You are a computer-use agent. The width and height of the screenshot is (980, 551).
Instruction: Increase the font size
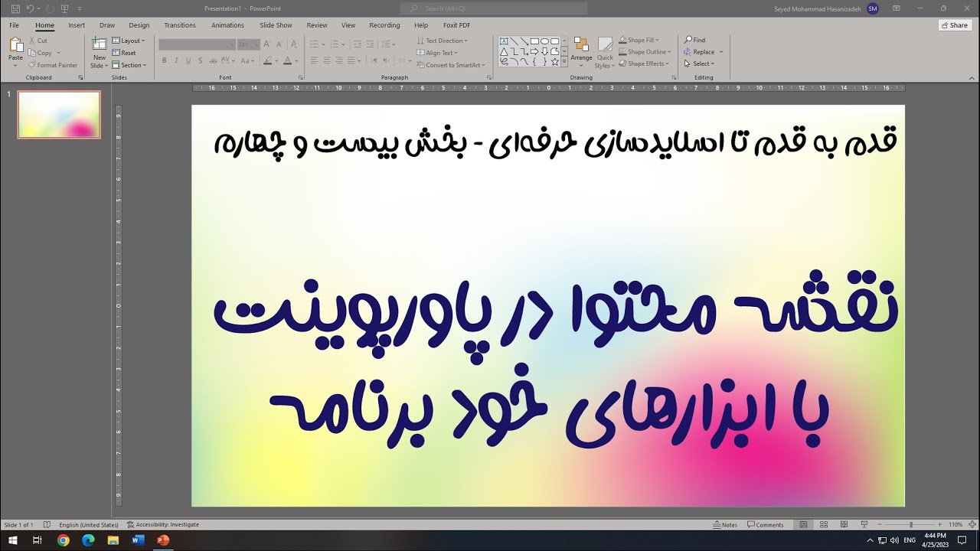[x=267, y=44]
